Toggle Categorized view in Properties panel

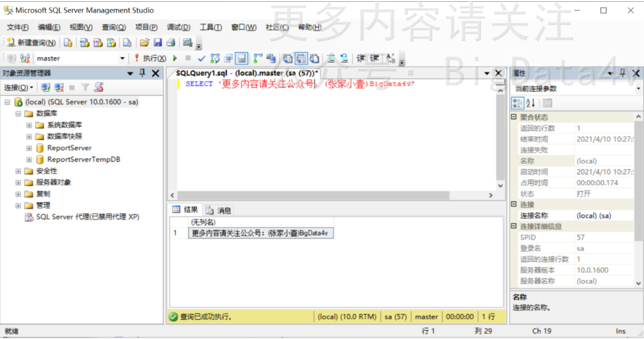tap(518, 103)
